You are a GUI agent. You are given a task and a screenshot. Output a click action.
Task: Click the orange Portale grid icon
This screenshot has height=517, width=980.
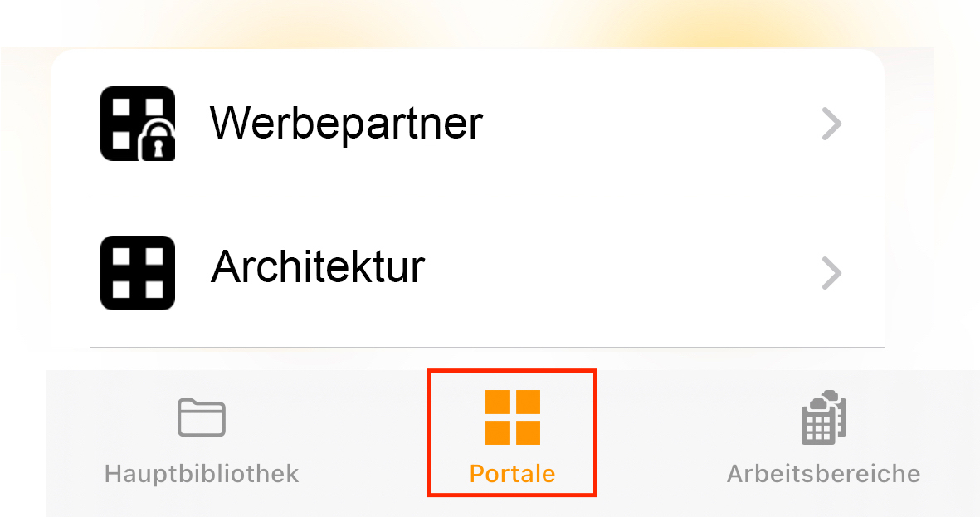point(513,417)
